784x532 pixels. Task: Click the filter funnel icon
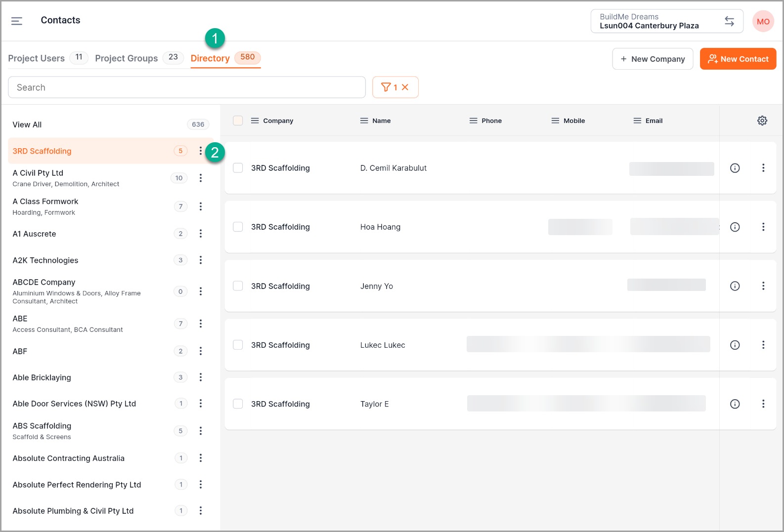(x=386, y=87)
